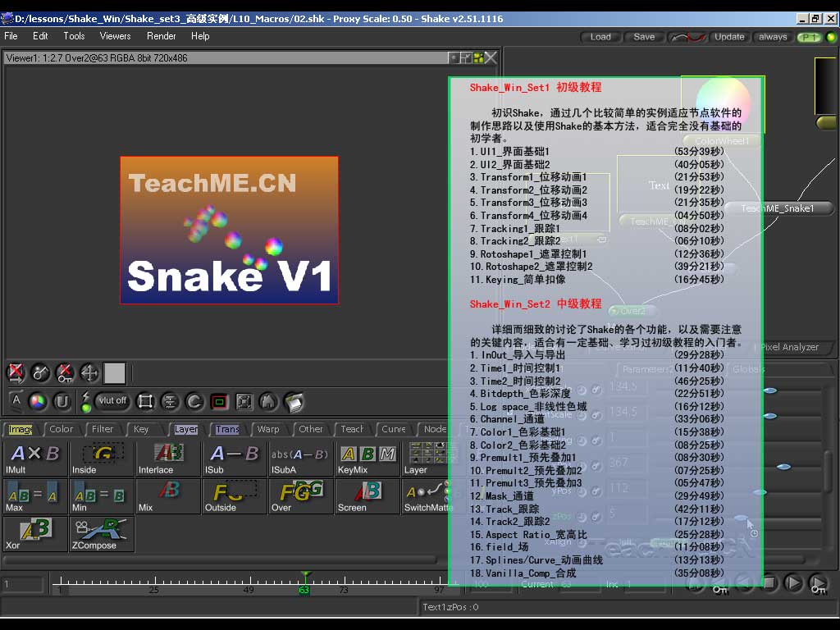The width and height of the screenshot is (840, 630).
Task: Add a Mix node
Action: (x=167, y=496)
